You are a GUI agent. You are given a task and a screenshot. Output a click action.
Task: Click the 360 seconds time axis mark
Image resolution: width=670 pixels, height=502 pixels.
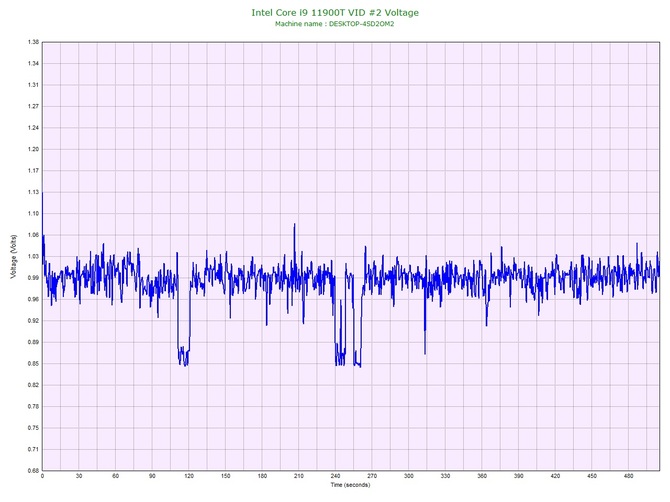[x=482, y=476]
